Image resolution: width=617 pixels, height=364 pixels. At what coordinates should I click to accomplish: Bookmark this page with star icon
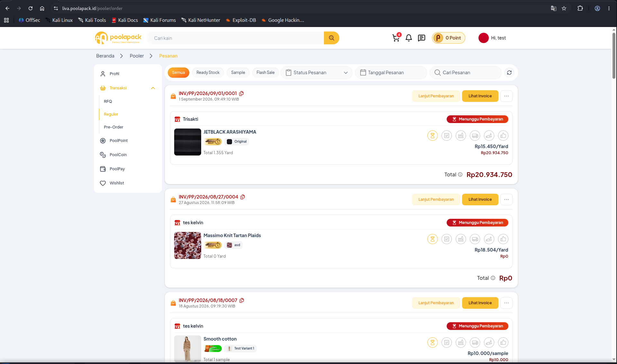click(x=564, y=8)
